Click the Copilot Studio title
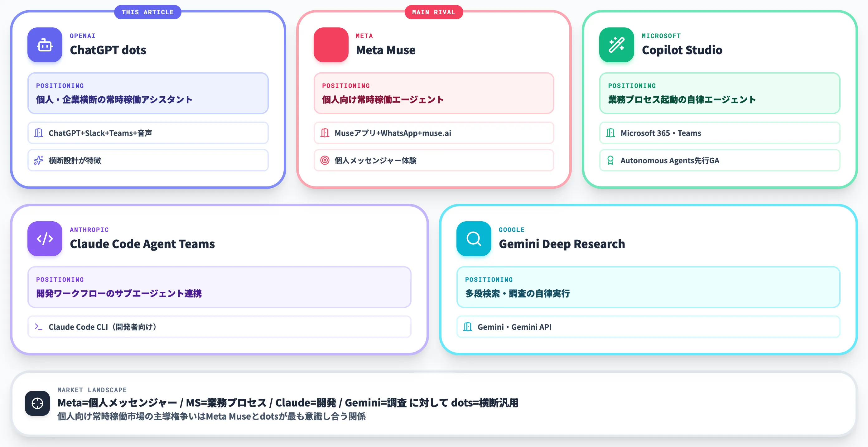 click(682, 50)
